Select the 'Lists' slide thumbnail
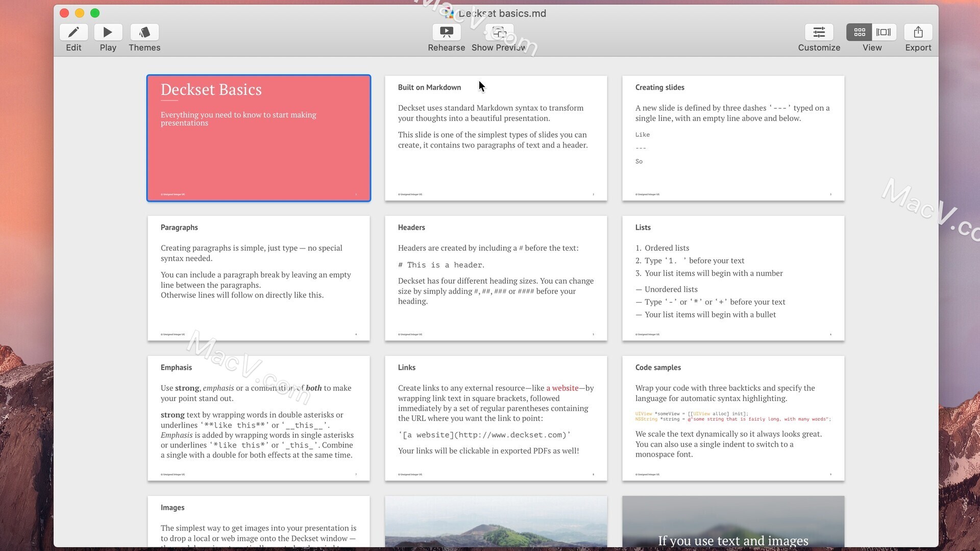980x551 pixels. coord(732,278)
